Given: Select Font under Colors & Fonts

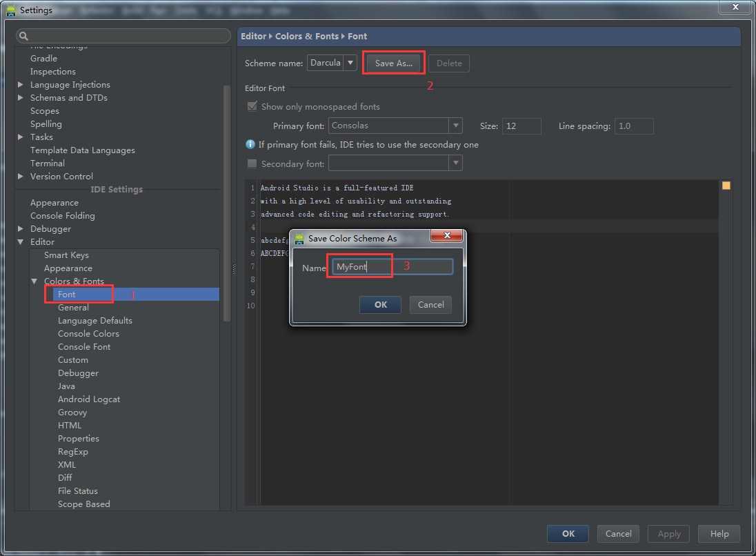Looking at the screenshot, I should tap(66, 294).
